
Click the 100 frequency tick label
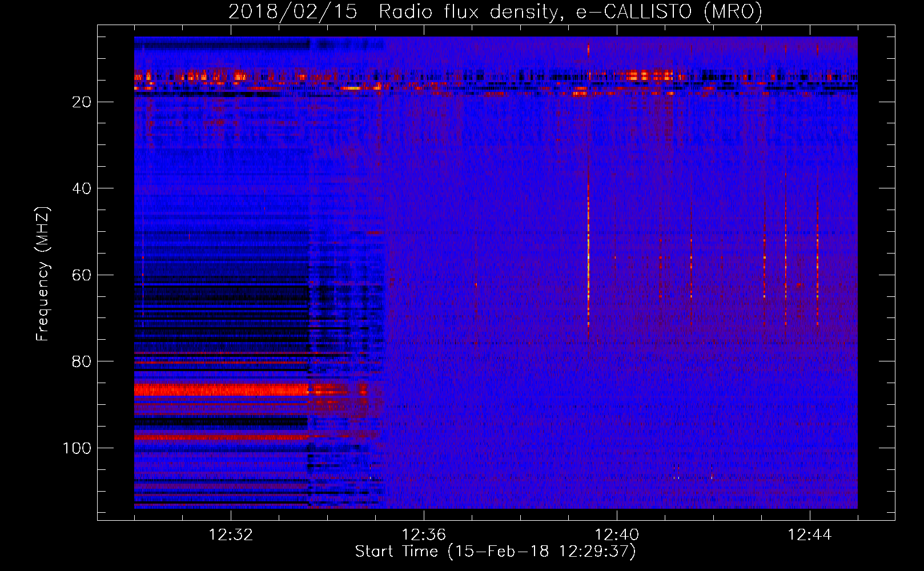77,448
